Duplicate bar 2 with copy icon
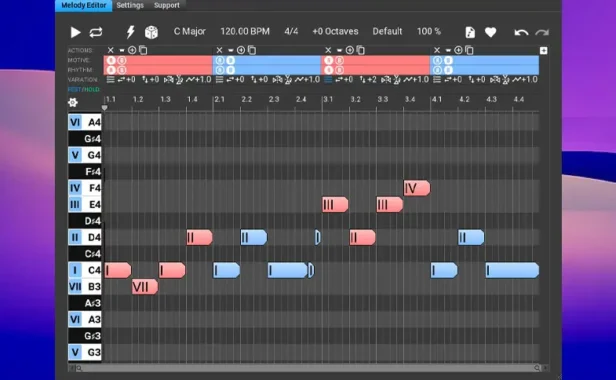Image resolution: width=616 pixels, height=380 pixels. click(x=252, y=50)
